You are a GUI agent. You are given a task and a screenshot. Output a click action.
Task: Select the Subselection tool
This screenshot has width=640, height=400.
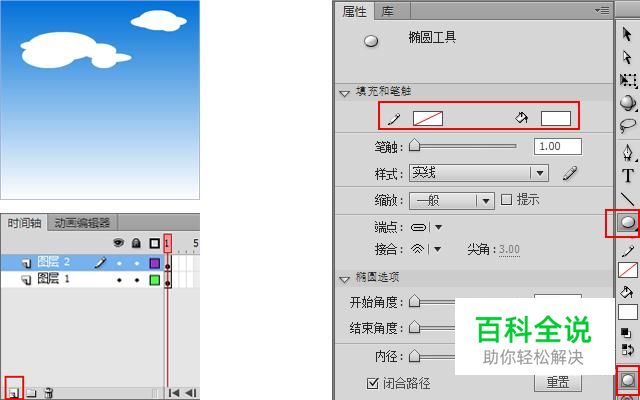[x=627, y=57]
